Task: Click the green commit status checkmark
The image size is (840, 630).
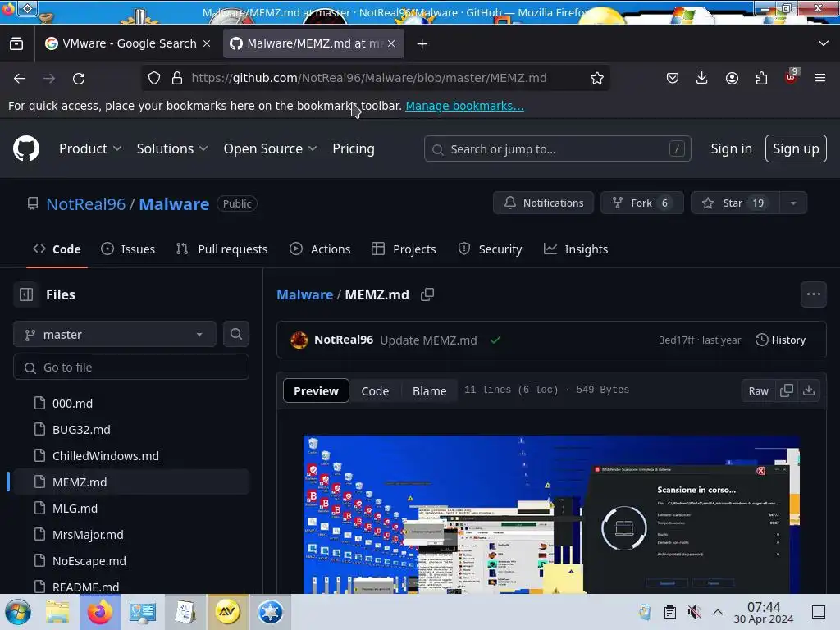Action: [495, 340]
